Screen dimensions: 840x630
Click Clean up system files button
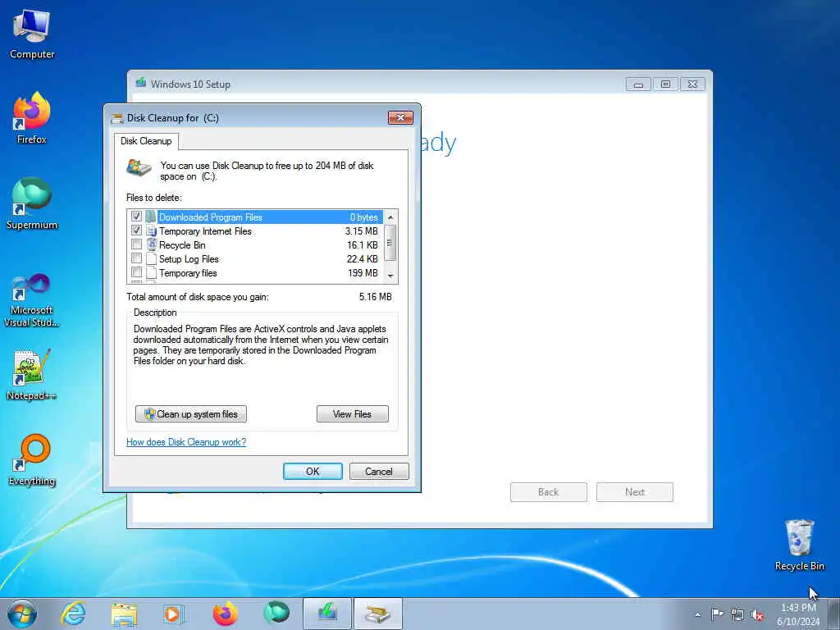coord(190,413)
